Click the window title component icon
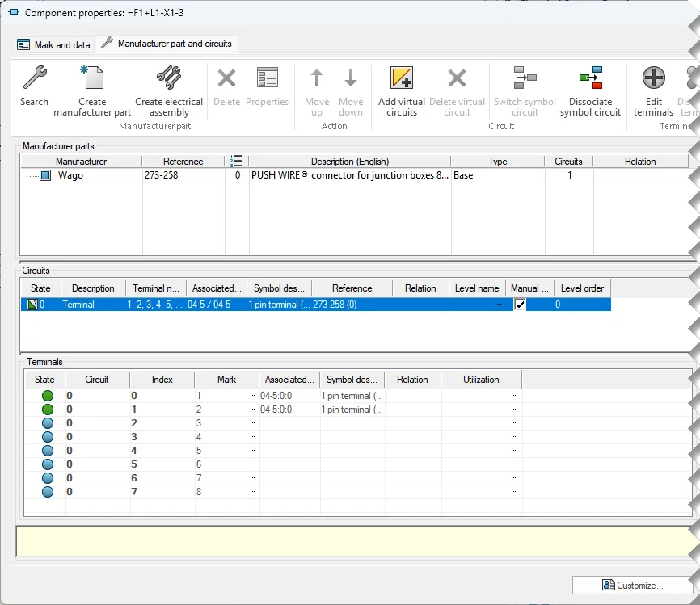 14,12
